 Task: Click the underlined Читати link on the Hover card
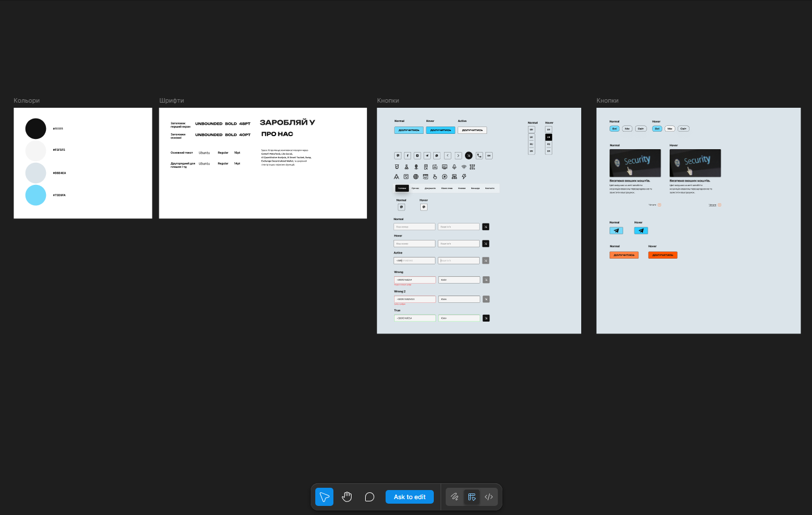(x=712, y=205)
